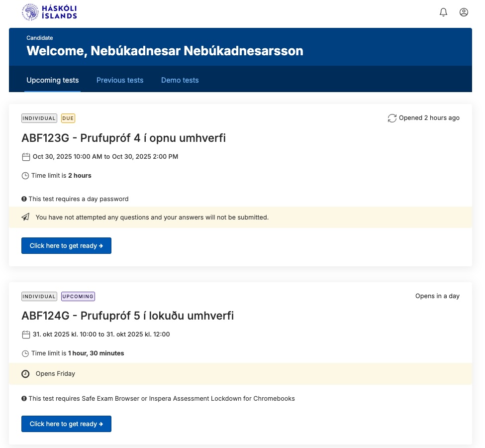Click clock icon beside 1 hour, 30 minutes
The width and height of the screenshot is (485, 448).
[25, 353]
